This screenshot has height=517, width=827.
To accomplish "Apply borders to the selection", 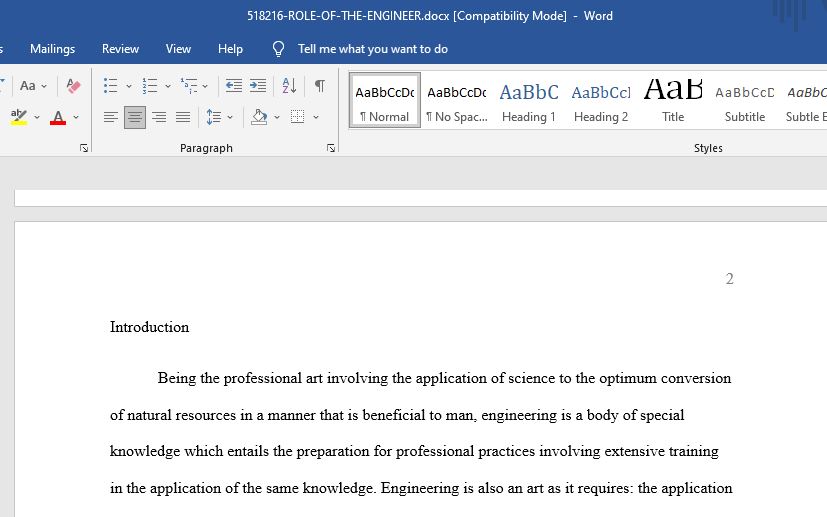I will 297,117.
